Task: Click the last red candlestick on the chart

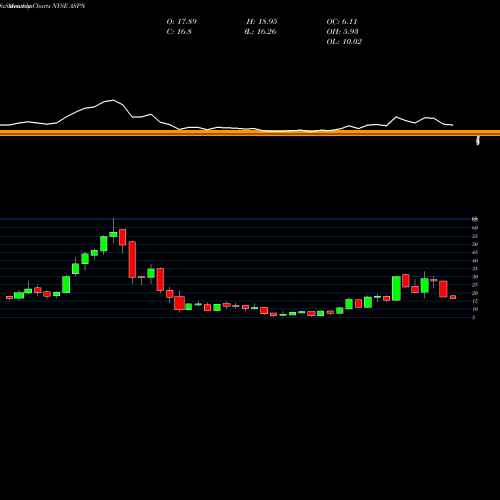Action: coord(453,297)
